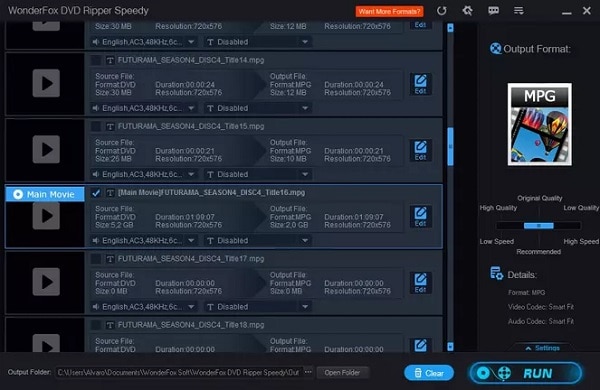The image size is (600, 390).
Task: Open subtitle dropdown for Main Movie
Action: coord(257,241)
